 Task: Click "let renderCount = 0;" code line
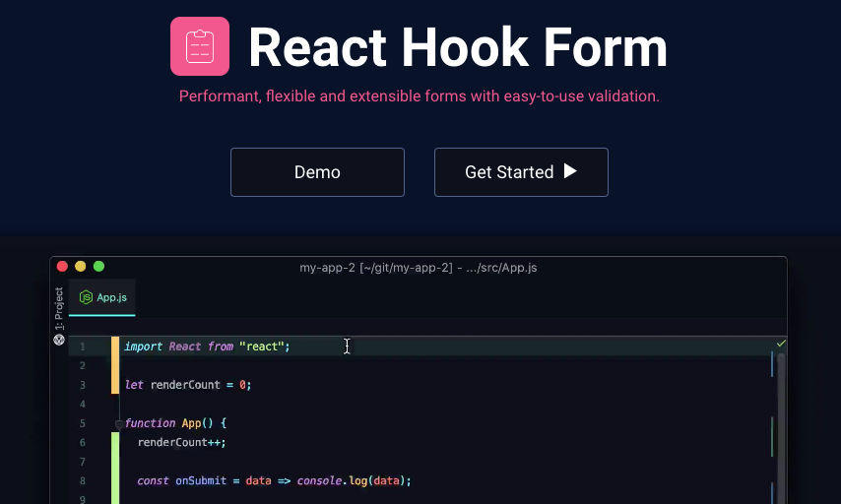click(x=188, y=385)
